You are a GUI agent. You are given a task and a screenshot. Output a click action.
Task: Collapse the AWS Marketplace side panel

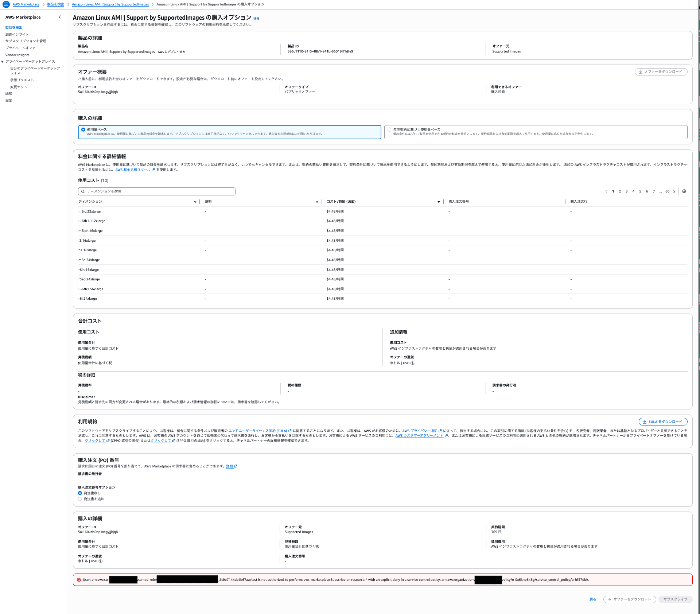click(x=60, y=17)
